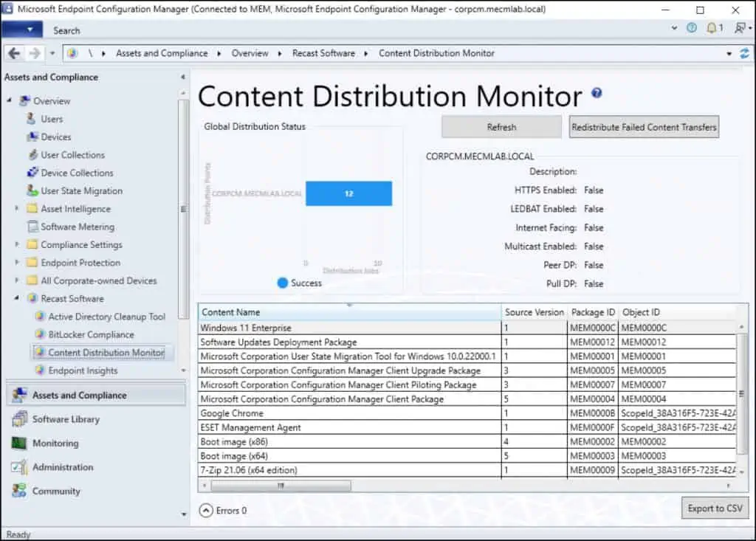The width and height of the screenshot is (756, 541).
Task: Click vertical scrollbar of content table
Action: (741, 394)
